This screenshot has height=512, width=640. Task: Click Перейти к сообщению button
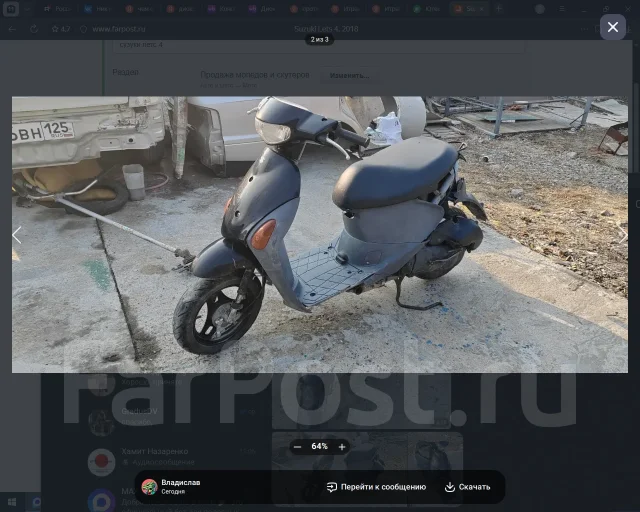(376, 487)
